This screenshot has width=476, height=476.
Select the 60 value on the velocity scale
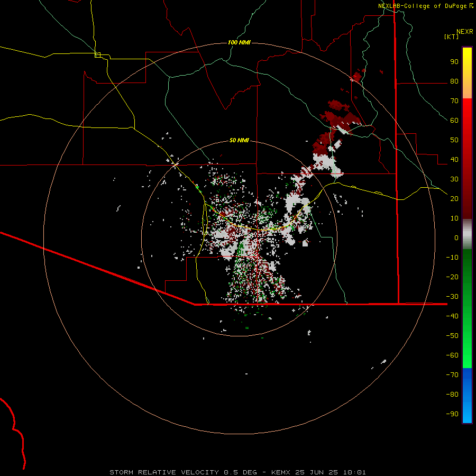pos(454,121)
